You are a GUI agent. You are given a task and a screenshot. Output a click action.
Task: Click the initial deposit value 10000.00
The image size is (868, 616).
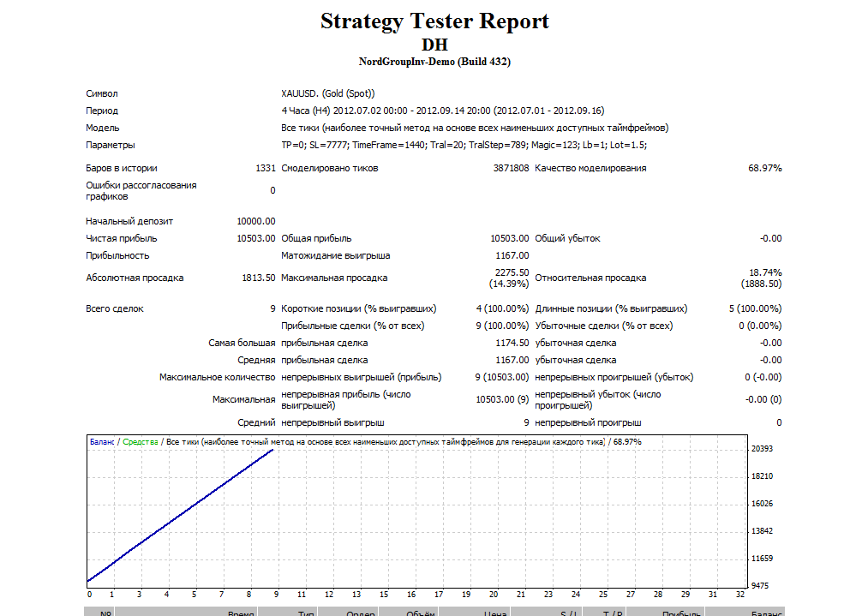tap(256, 221)
